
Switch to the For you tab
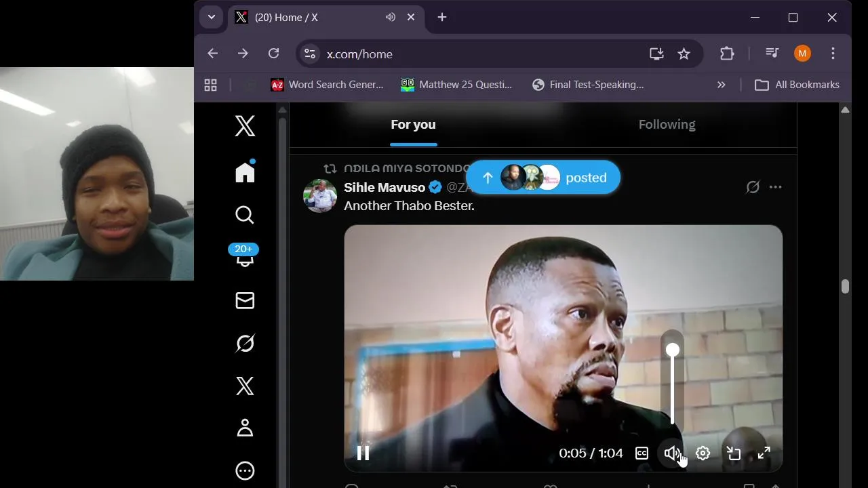point(413,125)
